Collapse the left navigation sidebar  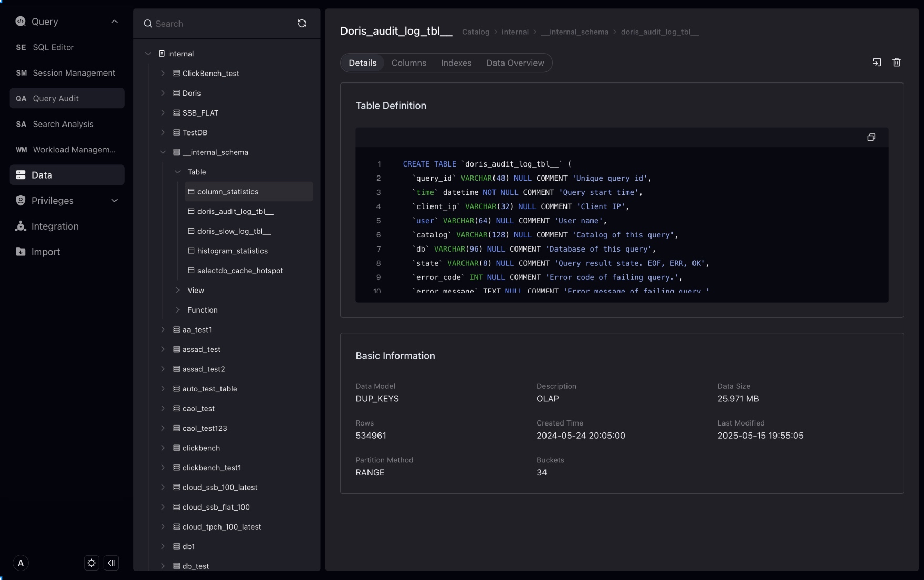point(111,563)
